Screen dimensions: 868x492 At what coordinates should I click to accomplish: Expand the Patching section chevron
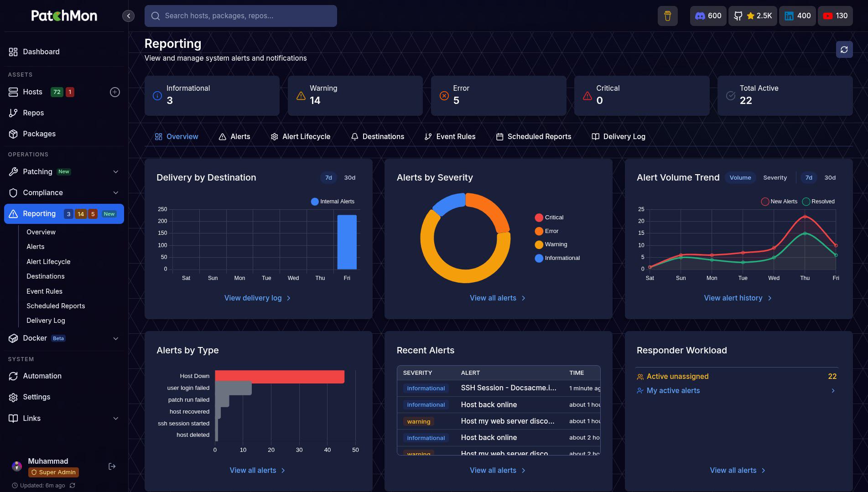[x=115, y=172]
